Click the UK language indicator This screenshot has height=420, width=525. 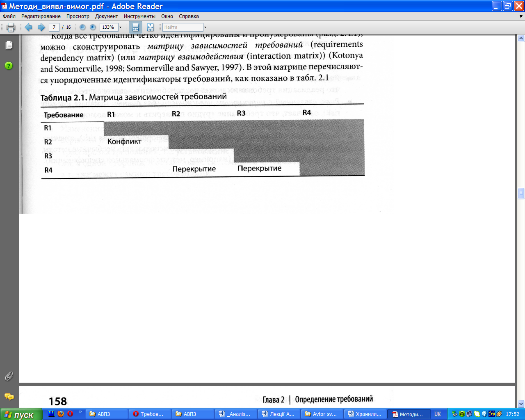click(438, 414)
